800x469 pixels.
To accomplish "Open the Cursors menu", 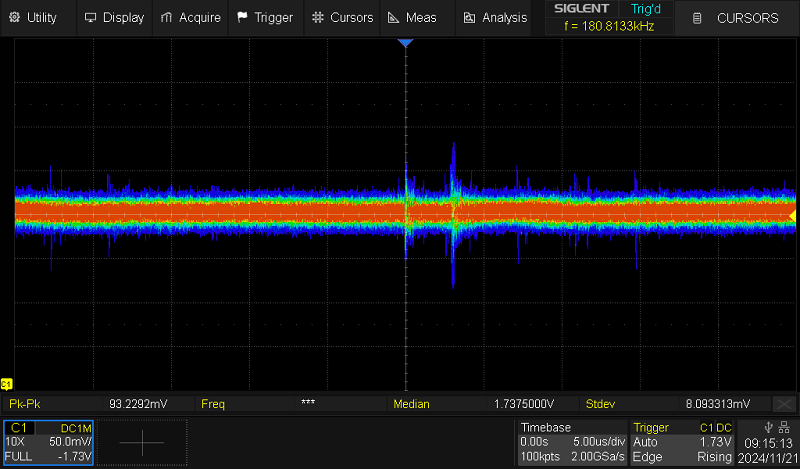I will (341, 17).
